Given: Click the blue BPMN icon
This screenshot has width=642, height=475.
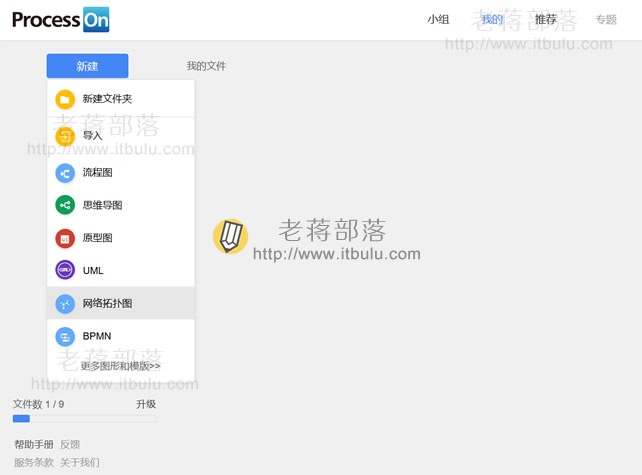Looking at the screenshot, I should 65,337.
